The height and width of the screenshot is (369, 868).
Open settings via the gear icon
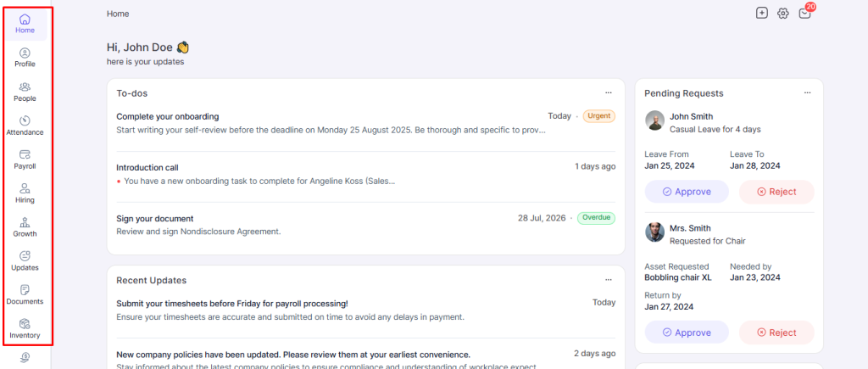(x=782, y=14)
